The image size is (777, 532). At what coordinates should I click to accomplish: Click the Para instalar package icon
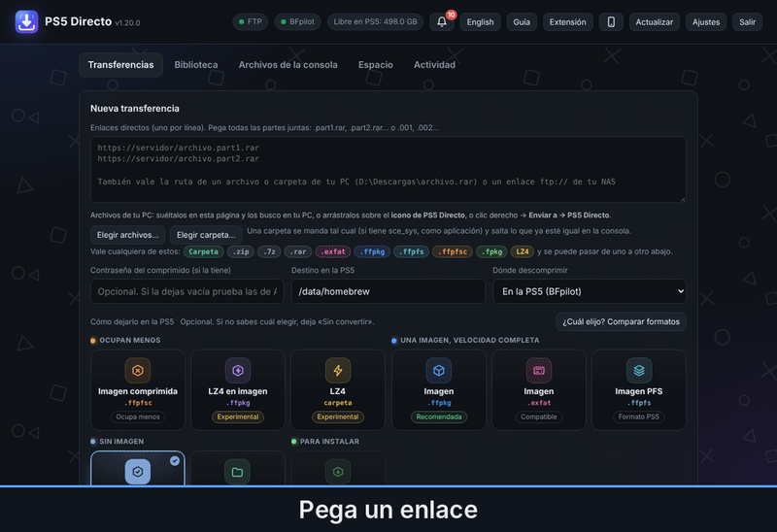(x=338, y=472)
